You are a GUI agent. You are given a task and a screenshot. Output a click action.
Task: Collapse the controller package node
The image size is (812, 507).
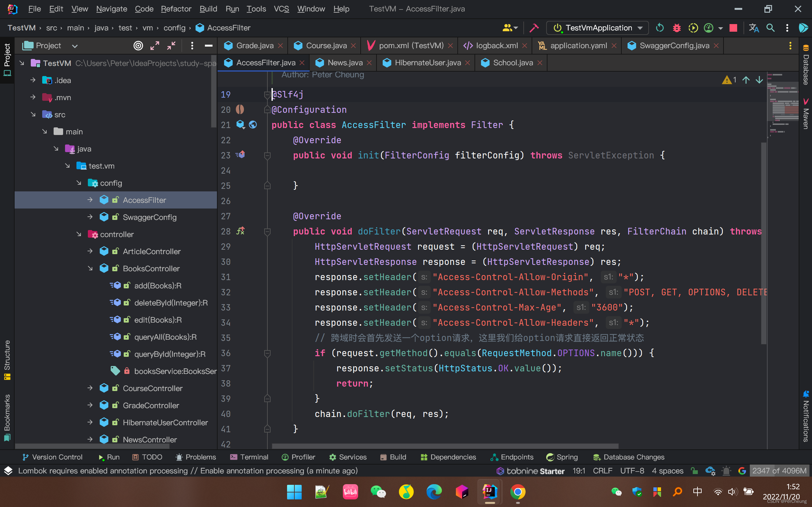click(79, 234)
